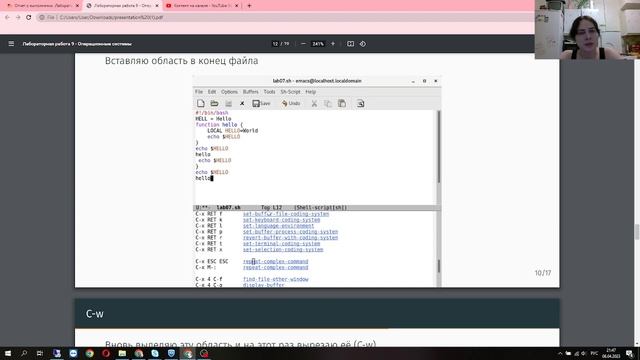The image size is (640, 360).
Task: Switch to the YouTube tab
Action: [x=202, y=6]
